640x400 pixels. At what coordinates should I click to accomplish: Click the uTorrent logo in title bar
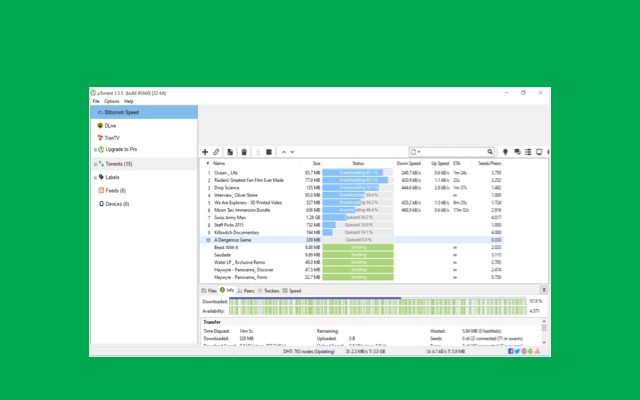pyautogui.click(x=93, y=93)
